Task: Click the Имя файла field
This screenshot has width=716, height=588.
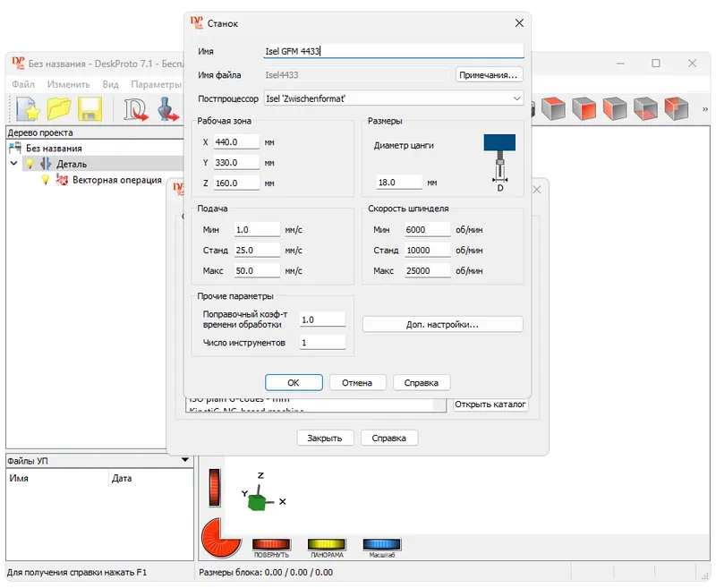Action: pos(356,75)
